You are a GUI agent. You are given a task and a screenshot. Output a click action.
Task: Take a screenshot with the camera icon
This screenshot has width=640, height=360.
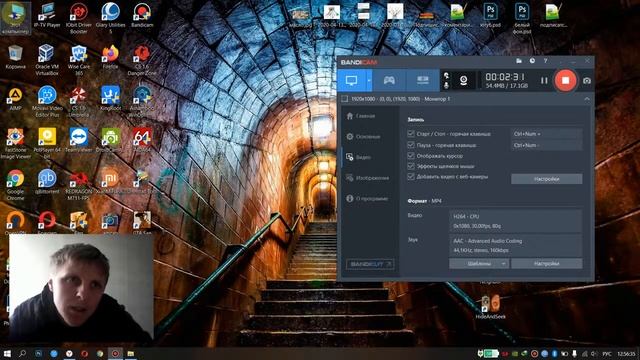point(587,81)
